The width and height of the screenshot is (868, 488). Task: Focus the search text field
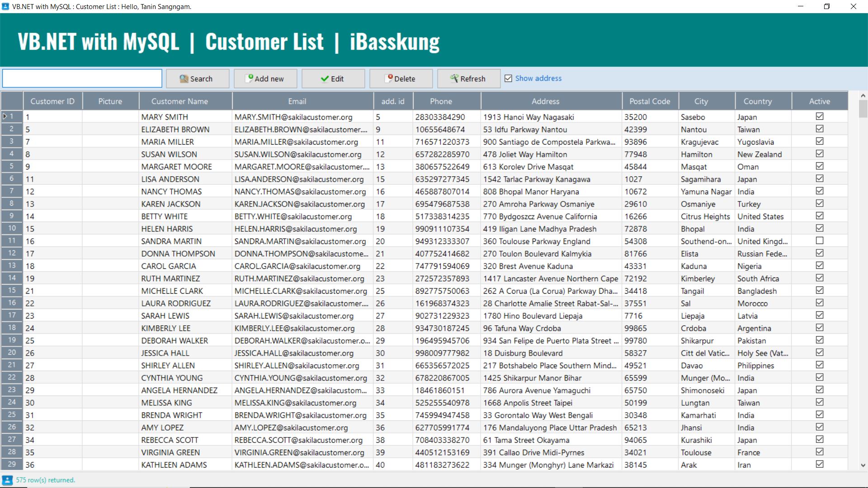82,78
